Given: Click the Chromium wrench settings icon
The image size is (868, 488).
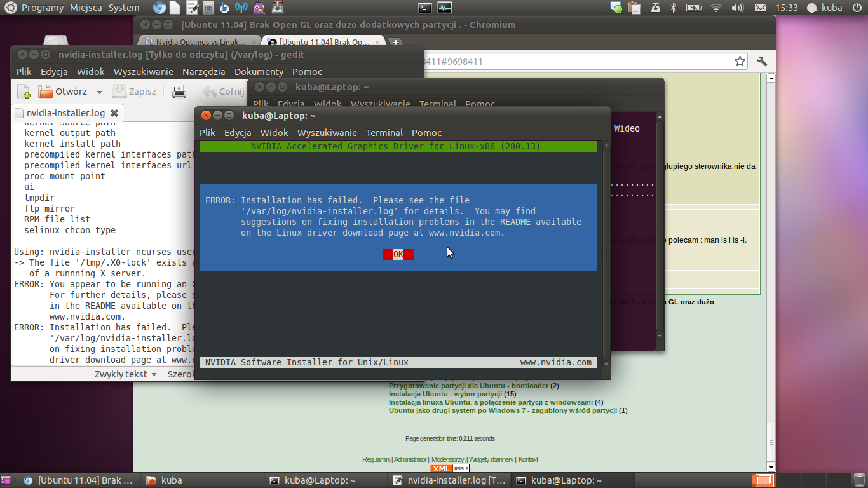Looking at the screenshot, I should [x=762, y=61].
